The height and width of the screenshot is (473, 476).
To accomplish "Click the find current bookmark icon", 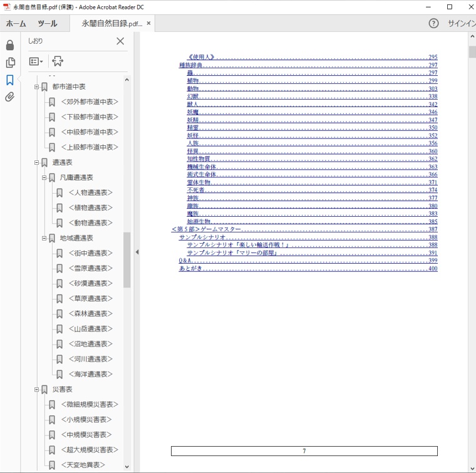I will click(x=58, y=61).
